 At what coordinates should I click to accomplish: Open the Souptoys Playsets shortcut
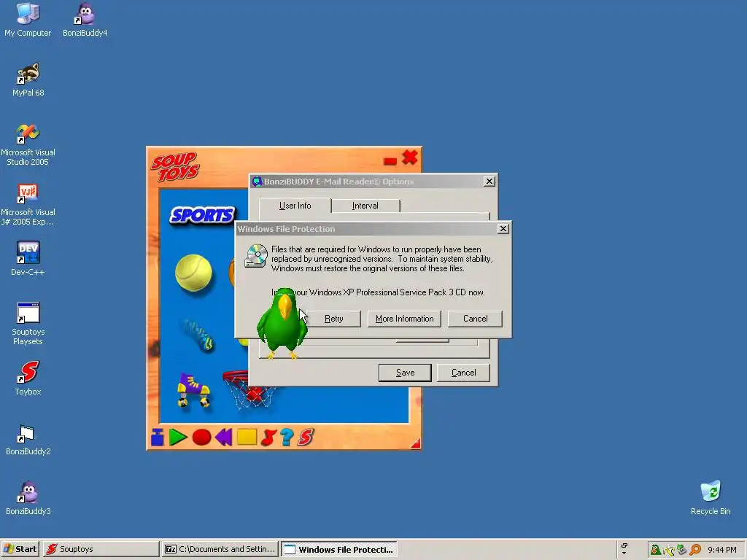tap(28, 323)
